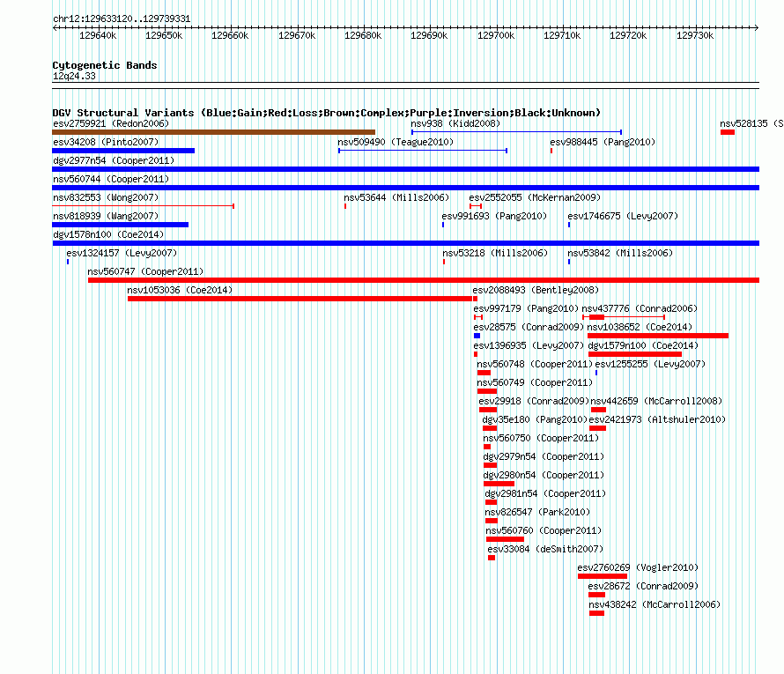Screen dimensions: 784x674
Task: Click the chr12:129633120..129739331 region label
Action: [x=122, y=19]
